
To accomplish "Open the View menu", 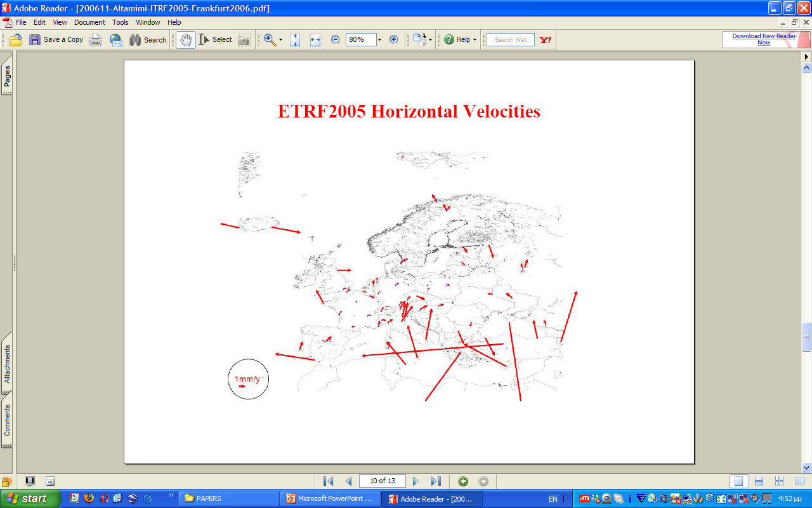I will coord(60,22).
